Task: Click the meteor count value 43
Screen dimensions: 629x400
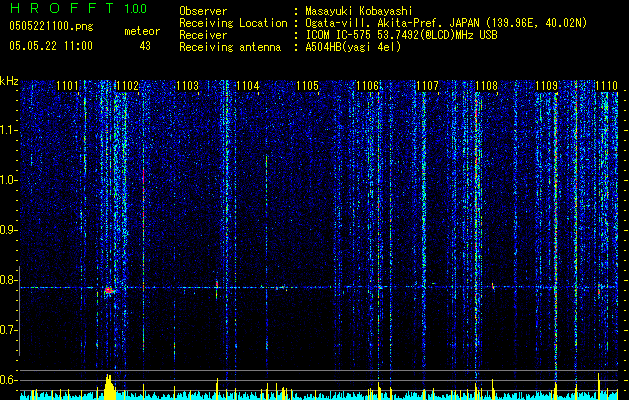Action: click(x=145, y=46)
